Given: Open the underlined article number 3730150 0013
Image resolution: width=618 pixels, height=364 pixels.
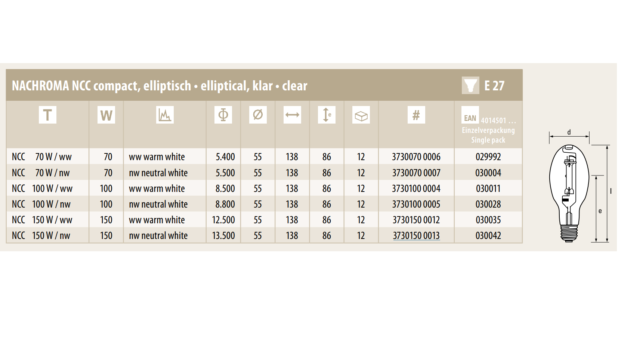Looking at the screenshot, I should [x=416, y=236].
